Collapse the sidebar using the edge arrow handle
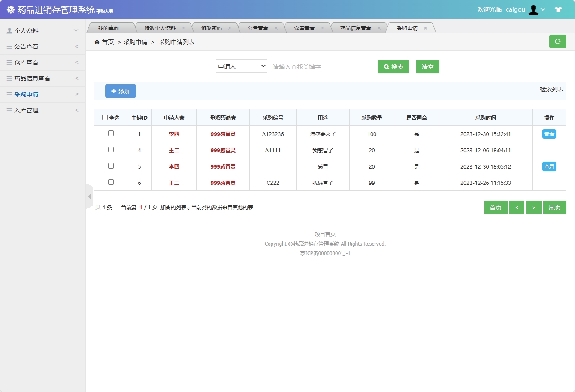Screen dimensions: 575x392 point(89,196)
